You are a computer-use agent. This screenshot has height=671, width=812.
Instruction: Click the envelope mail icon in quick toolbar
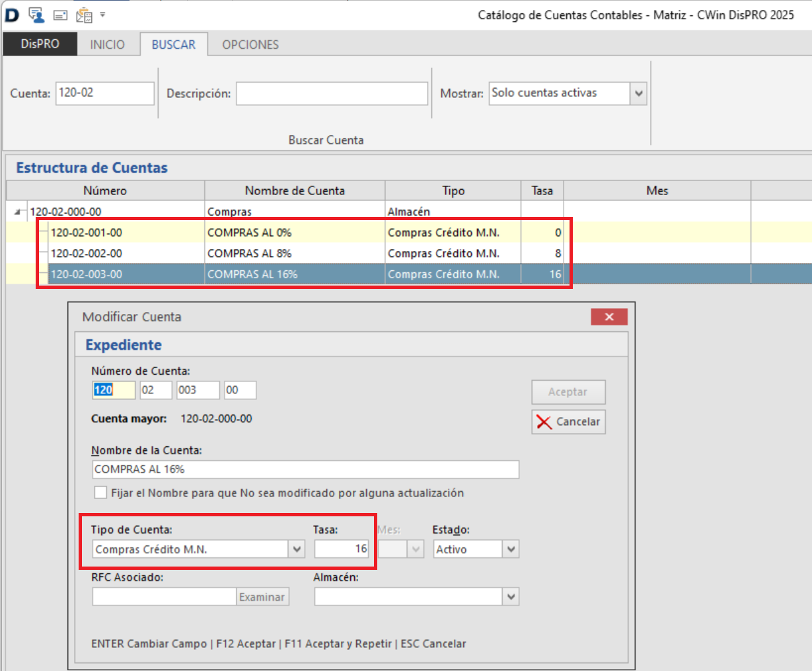[x=60, y=15]
